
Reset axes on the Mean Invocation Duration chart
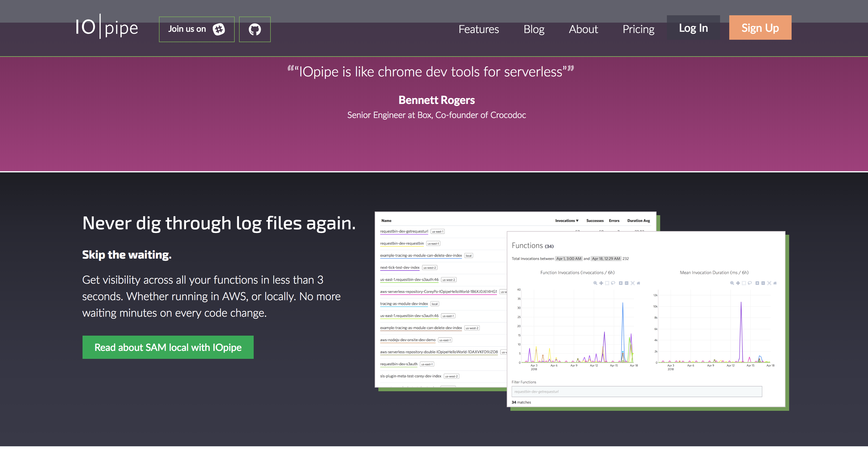(775, 283)
